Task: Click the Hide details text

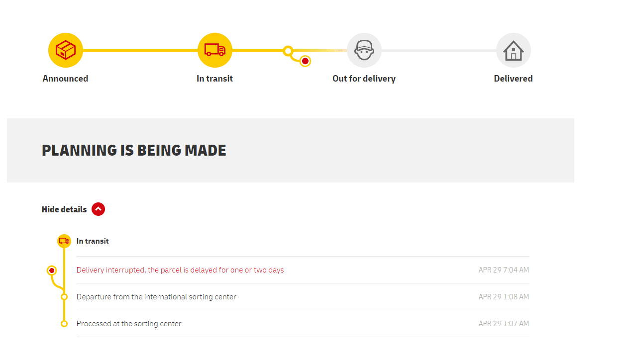Action: (x=64, y=209)
